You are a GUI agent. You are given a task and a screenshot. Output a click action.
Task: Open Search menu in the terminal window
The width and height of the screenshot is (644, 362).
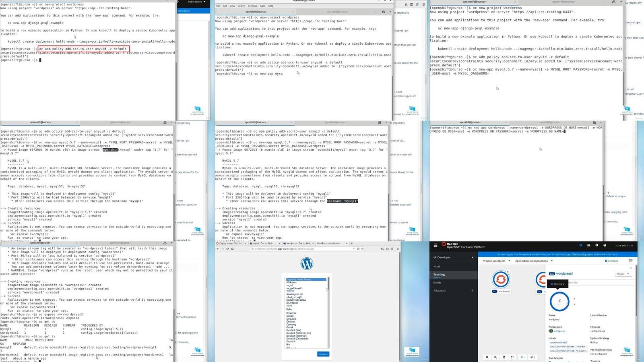pyautogui.click(x=241, y=6)
